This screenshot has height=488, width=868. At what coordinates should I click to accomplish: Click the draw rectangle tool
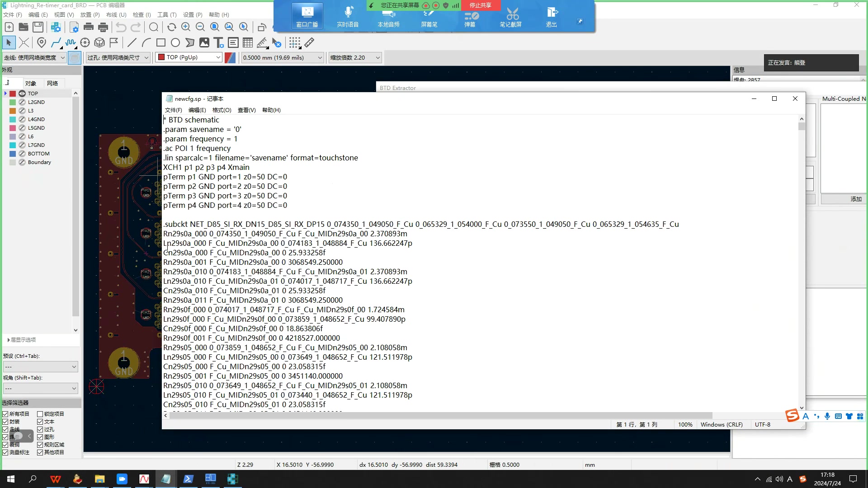tap(161, 42)
